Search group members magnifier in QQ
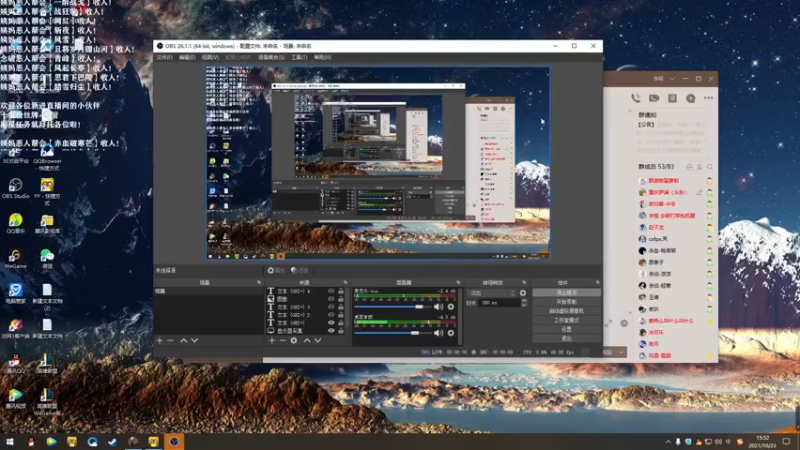The image size is (800, 450). click(710, 167)
